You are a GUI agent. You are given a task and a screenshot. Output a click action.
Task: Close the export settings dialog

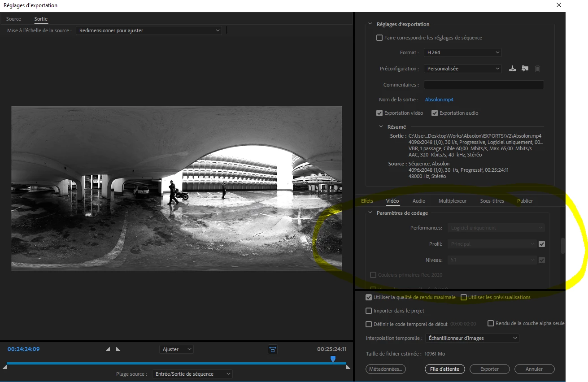558,5
